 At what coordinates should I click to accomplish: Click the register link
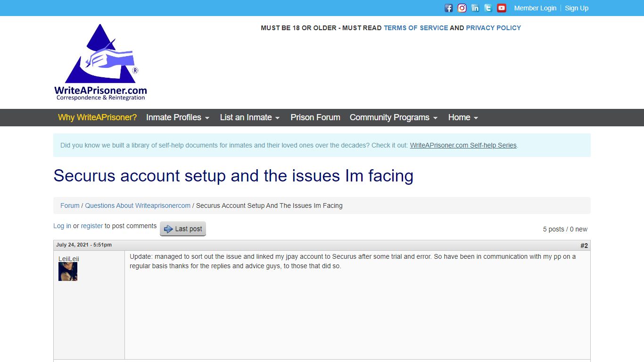tap(91, 226)
